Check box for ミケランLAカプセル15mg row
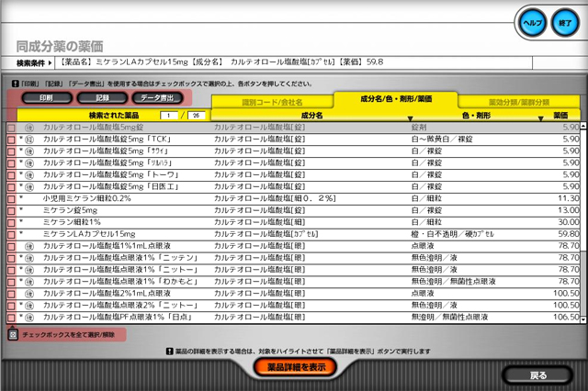Screen dimensions: 588x391 pos(11,235)
